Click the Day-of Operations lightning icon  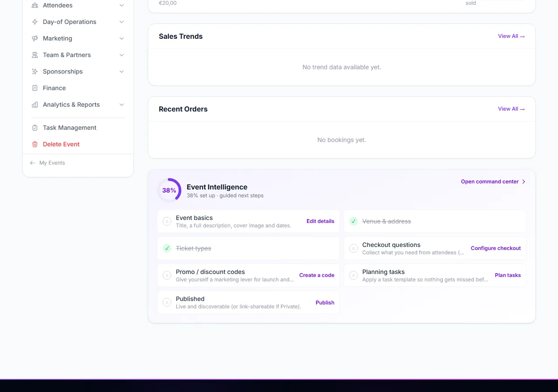35,22
